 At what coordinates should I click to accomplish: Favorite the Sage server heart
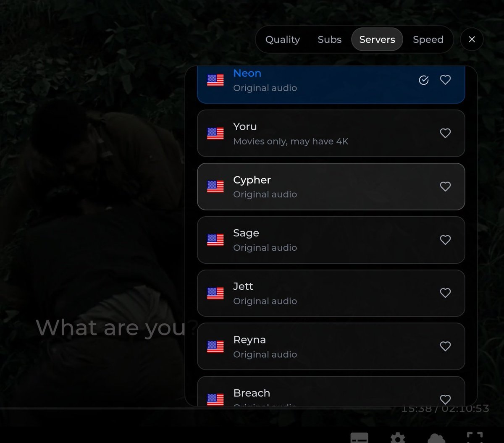445,240
